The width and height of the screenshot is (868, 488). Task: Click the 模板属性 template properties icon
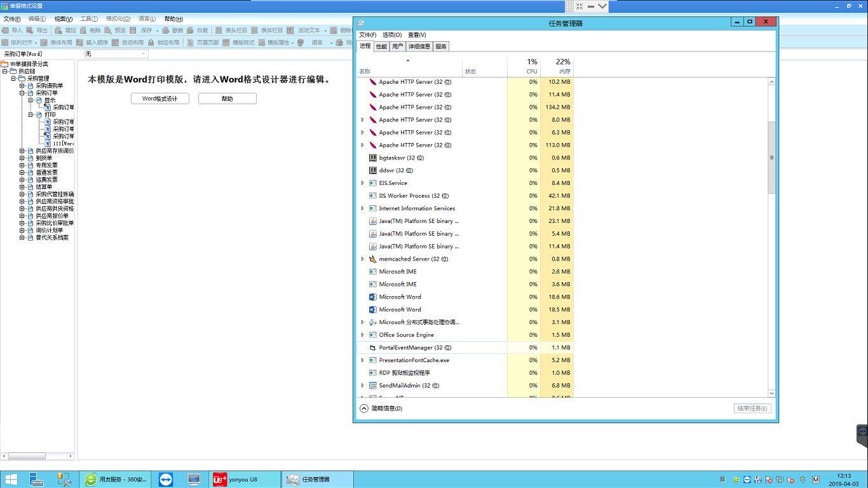click(x=262, y=43)
